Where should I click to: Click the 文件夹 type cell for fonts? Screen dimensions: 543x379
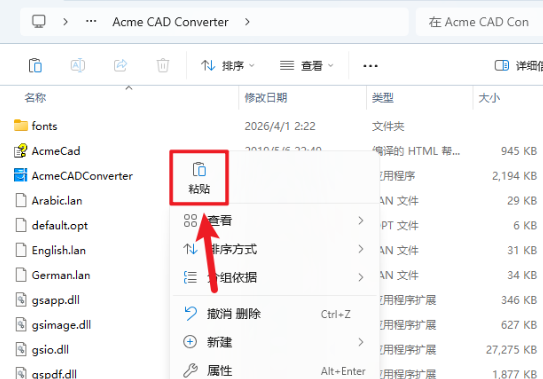point(388,126)
